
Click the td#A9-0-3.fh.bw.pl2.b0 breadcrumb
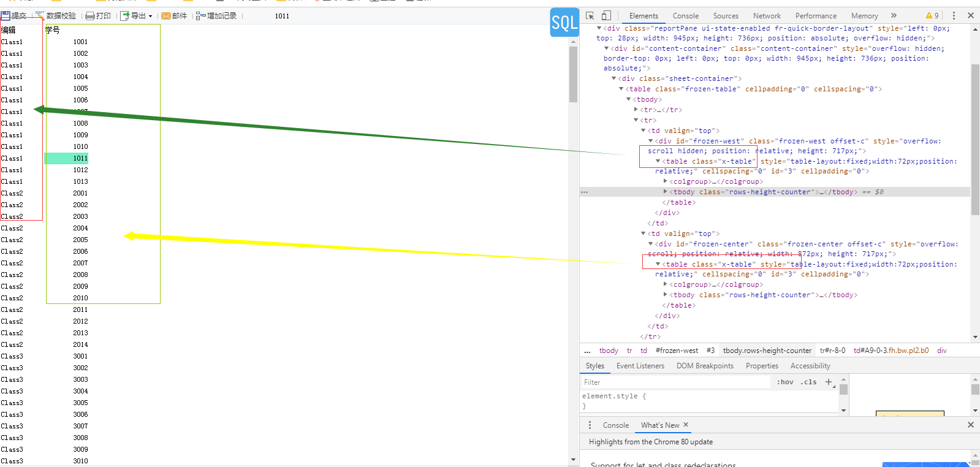click(891, 351)
